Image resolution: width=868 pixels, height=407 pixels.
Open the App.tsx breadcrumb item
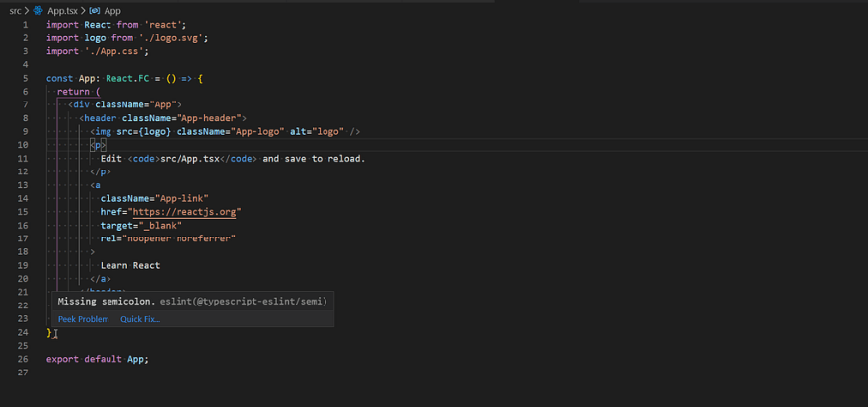point(62,11)
